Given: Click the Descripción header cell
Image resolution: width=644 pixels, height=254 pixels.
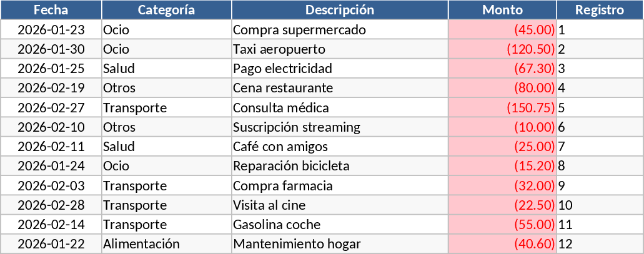Looking at the screenshot, I should [340, 10].
